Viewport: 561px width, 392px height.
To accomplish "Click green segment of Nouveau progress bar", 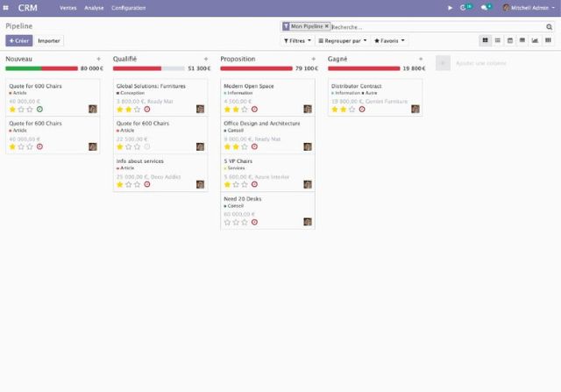I will 24,68.
